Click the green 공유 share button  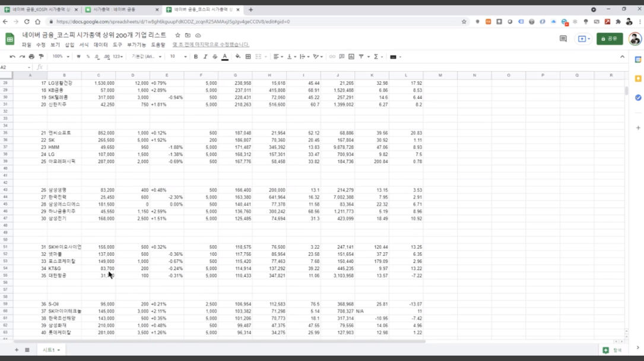click(x=610, y=39)
